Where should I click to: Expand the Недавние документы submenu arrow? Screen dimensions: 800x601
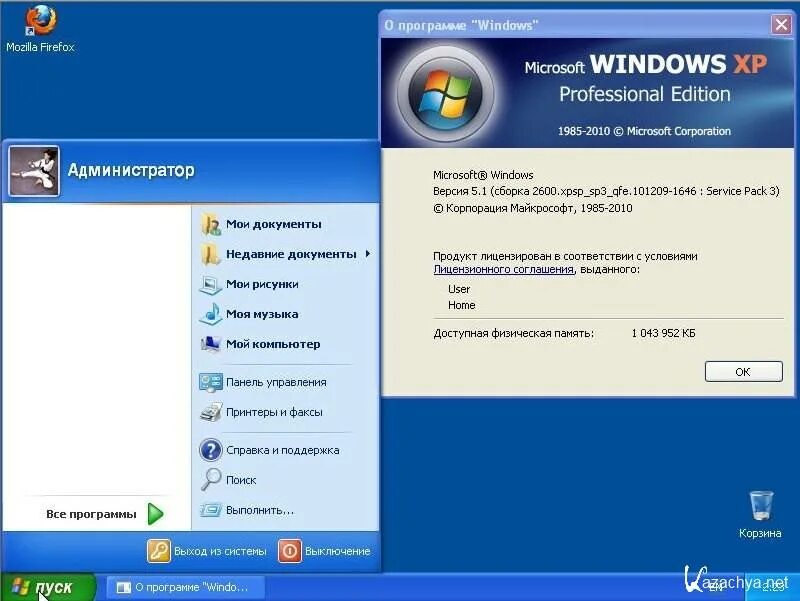[367, 254]
